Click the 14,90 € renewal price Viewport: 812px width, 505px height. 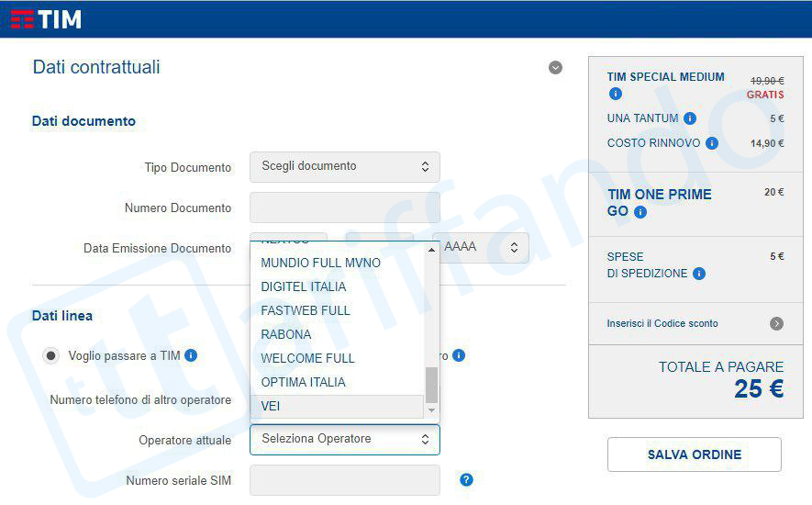click(767, 143)
